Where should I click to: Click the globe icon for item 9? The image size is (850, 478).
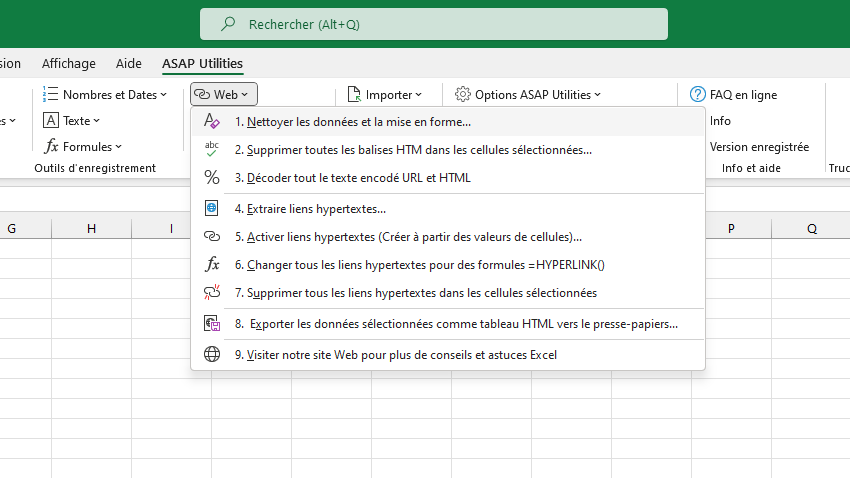click(211, 354)
